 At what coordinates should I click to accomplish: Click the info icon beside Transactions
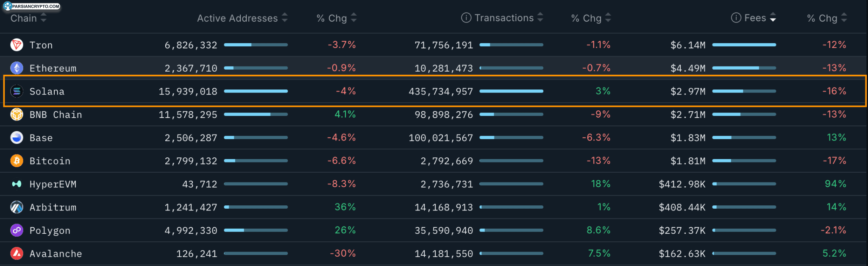466,18
